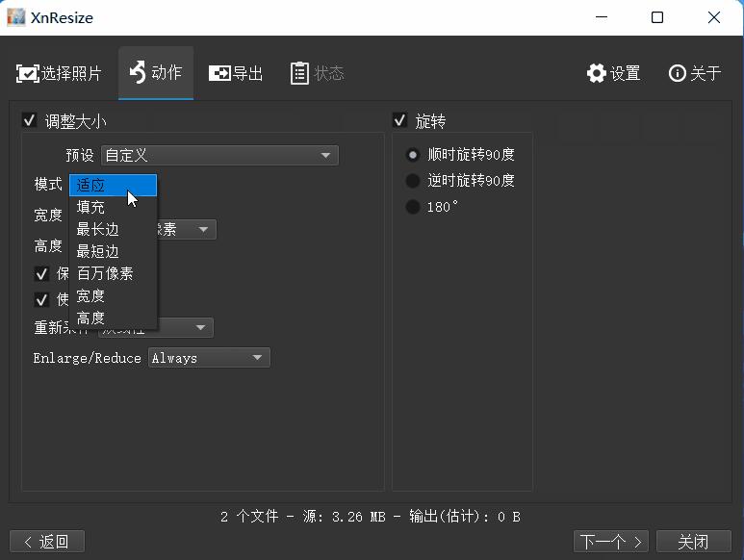Image resolution: width=744 pixels, height=560 pixels.
Task: Click the 设置 gear icon
Action: [597, 73]
